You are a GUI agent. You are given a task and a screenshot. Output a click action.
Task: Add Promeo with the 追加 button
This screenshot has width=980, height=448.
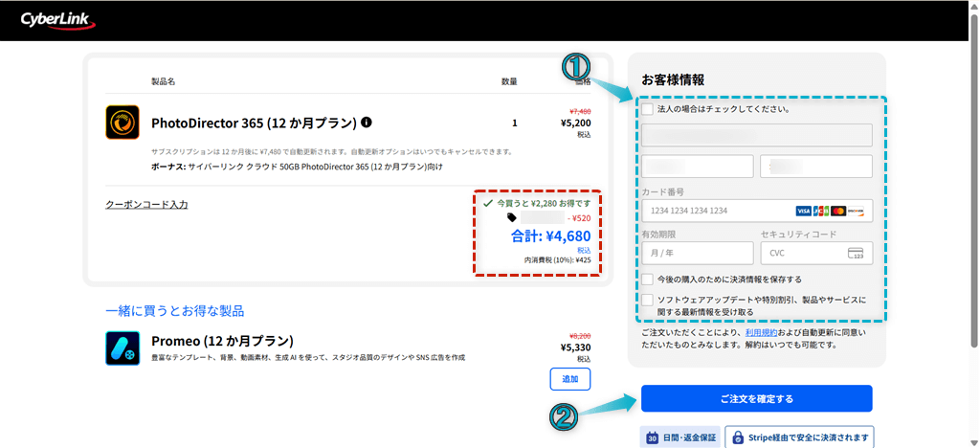click(x=570, y=379)
